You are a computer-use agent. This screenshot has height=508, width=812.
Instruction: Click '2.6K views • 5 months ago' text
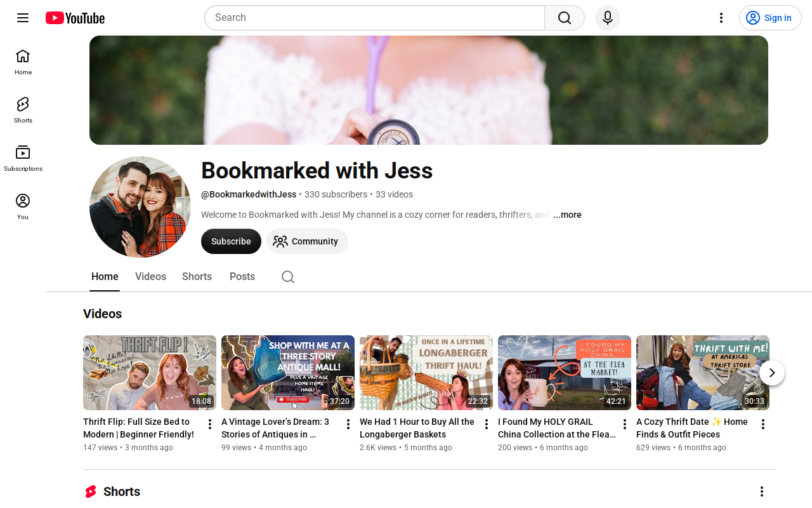click(406, 448)
